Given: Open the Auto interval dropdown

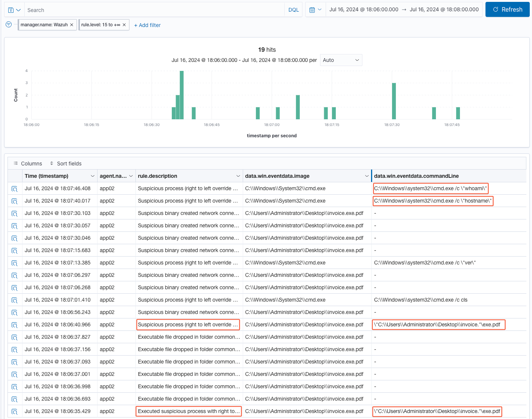Looking at the screenshot, I should [x=341, y=60].
